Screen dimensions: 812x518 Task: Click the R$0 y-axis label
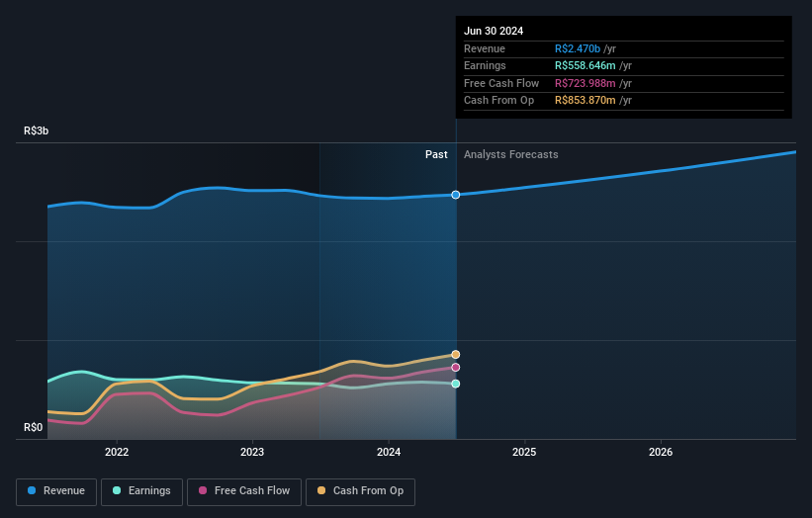coord(34,427)
